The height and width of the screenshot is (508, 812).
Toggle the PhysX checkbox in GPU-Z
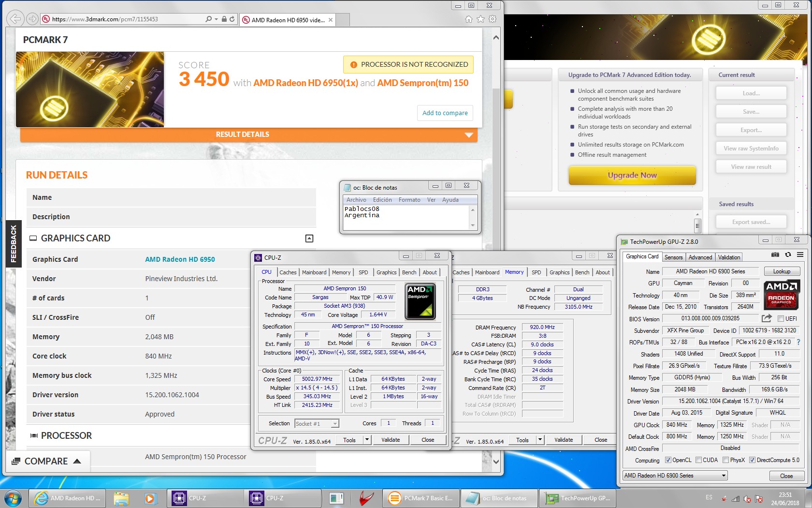tap(725, 460)
